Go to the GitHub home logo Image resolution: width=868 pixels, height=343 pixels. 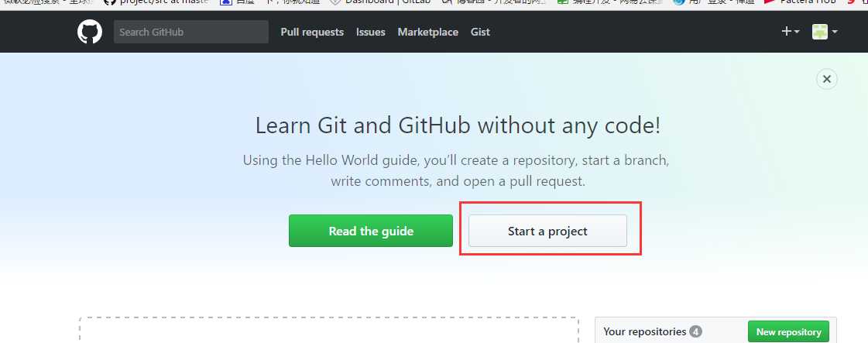90,32
